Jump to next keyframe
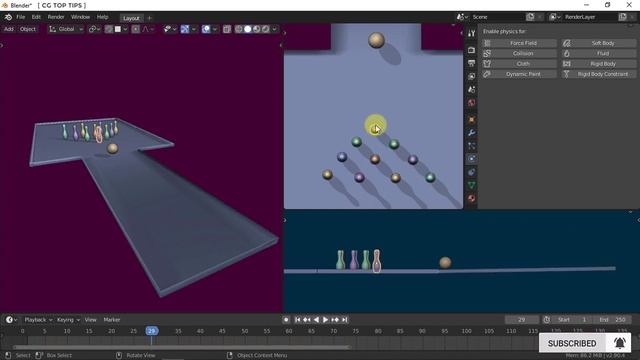 click(335, 320)
